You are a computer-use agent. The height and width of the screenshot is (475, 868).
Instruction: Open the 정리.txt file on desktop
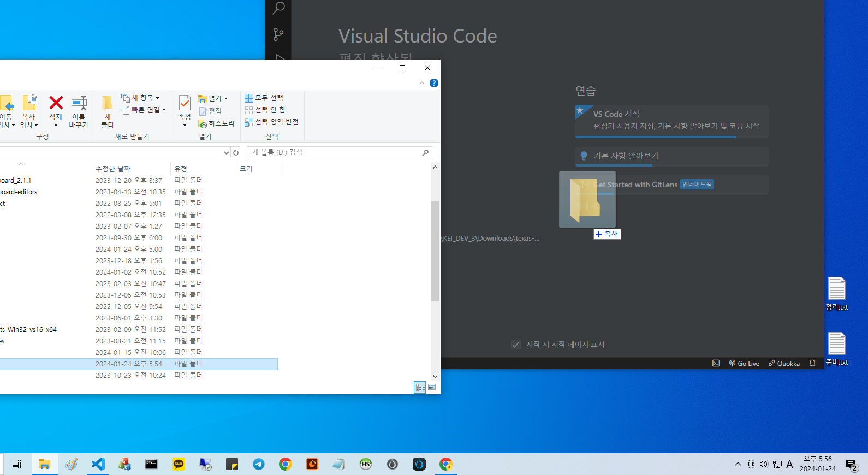[837, 294]
